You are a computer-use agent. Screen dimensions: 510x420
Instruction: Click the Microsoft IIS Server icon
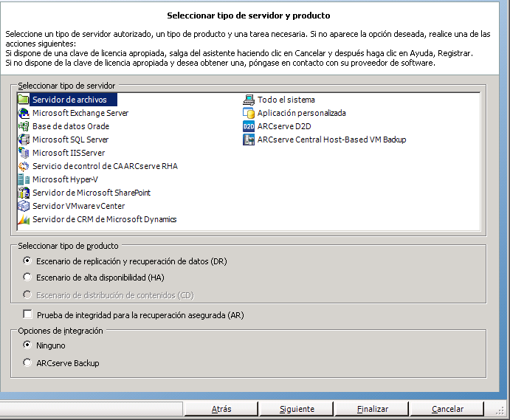[x=24, y=153]
